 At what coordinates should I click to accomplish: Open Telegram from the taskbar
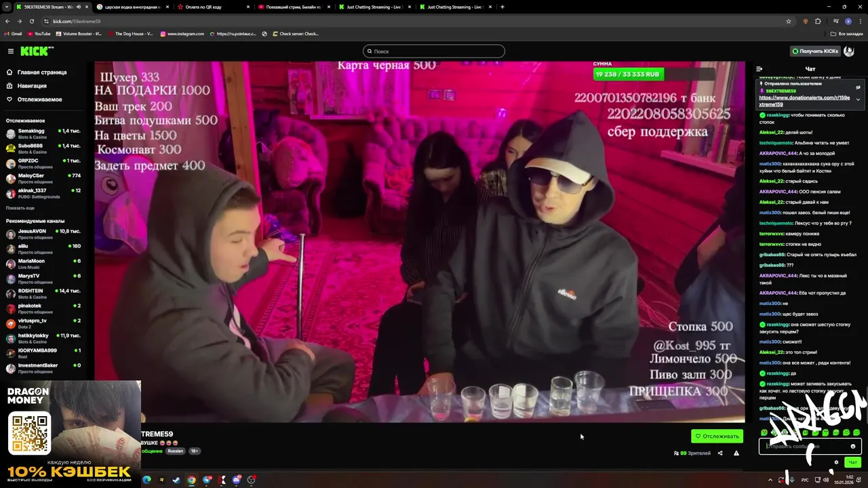206,480
